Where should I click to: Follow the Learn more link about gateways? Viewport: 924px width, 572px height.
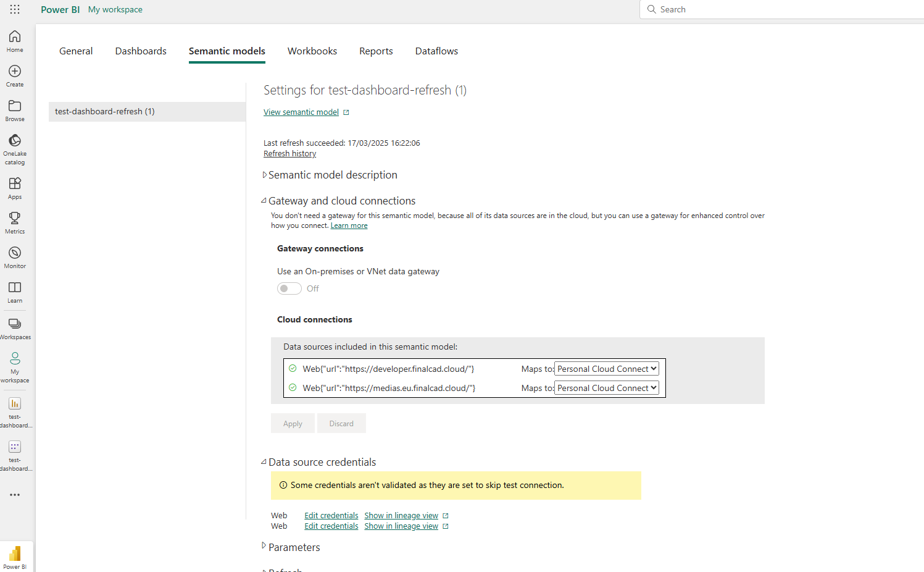coord(349,225)
